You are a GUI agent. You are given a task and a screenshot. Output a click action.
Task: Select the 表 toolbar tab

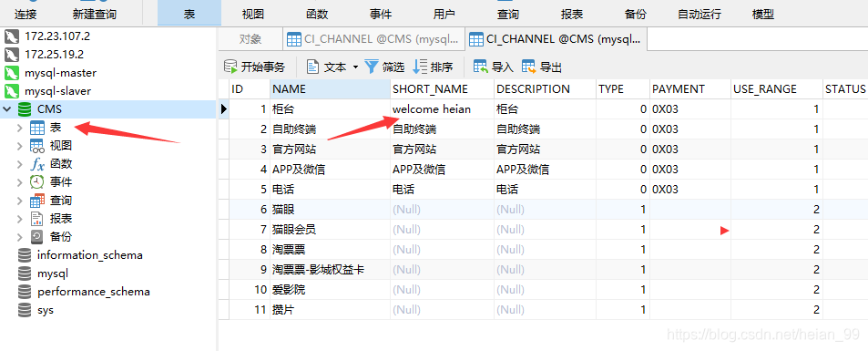[x=189, y=14]
